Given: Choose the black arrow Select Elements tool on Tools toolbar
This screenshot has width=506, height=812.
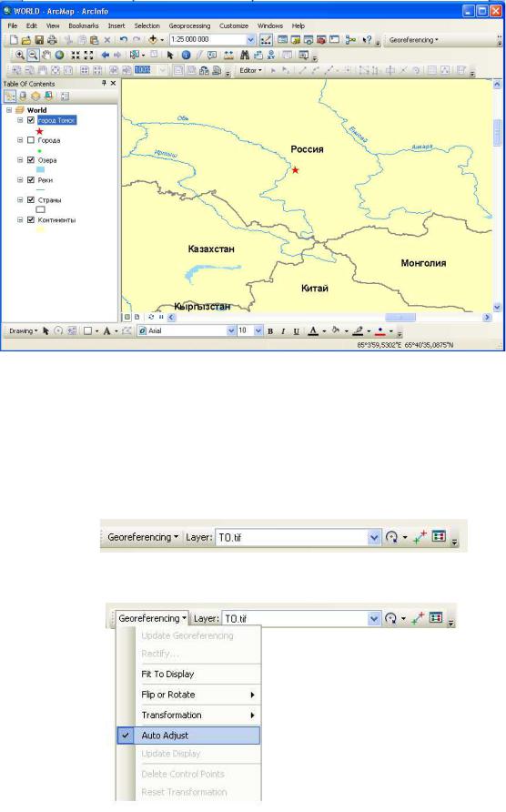Looking at the screenshot, I should pos(170,55).
